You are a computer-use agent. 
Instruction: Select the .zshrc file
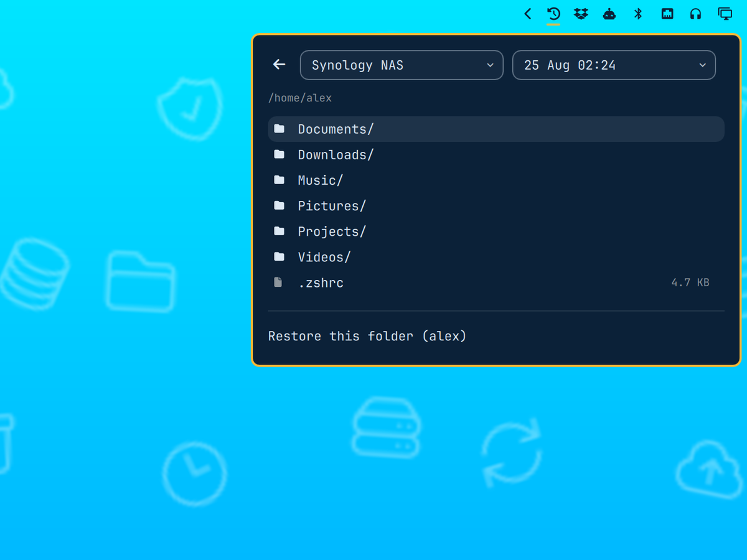pos(496,282)
